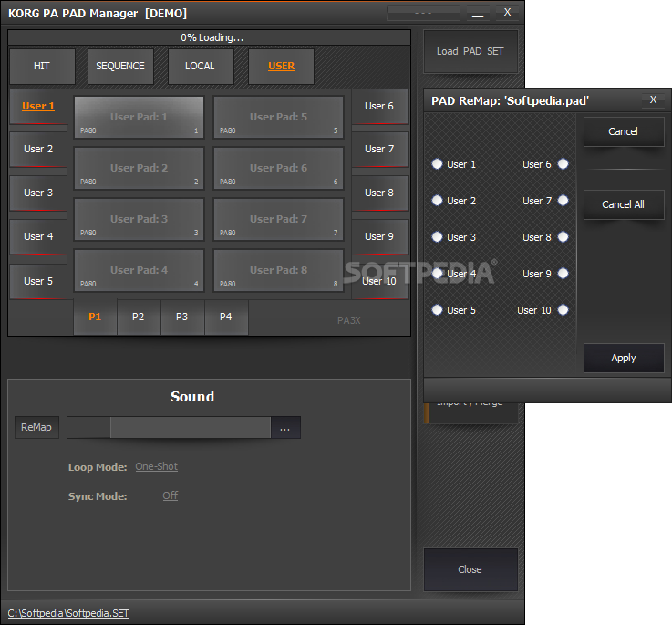Select User Pad: 5 slot
The width and height of the screenshot is (672, 625).
click(x=279, y=117)
